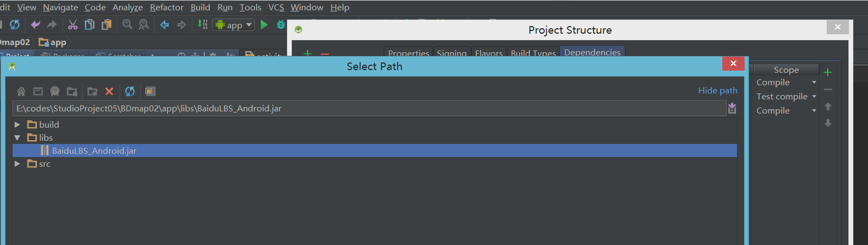
Task: Create a new folder icon
Action: (x=92, y=91)
